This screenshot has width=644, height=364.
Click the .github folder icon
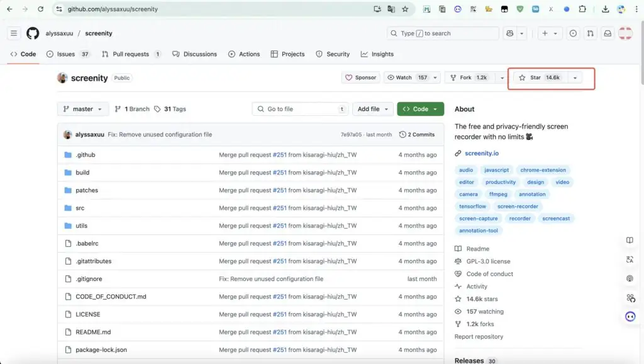coord(69,154)
